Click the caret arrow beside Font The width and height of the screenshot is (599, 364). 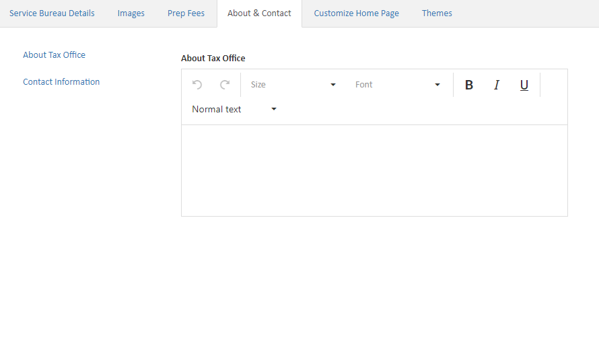tap(437, 85)
